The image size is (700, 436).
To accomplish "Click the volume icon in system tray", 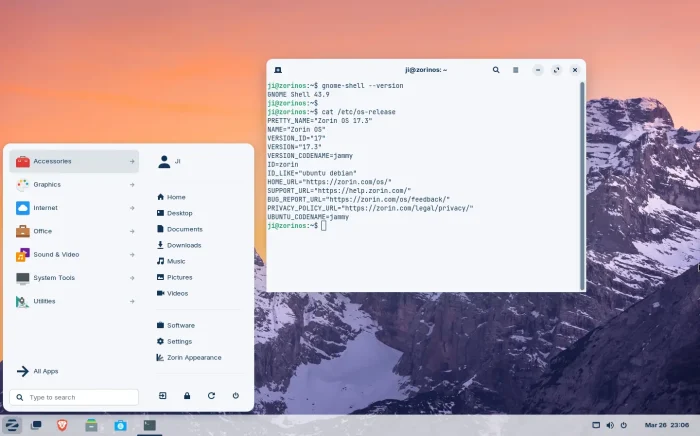I will point(610,425).
